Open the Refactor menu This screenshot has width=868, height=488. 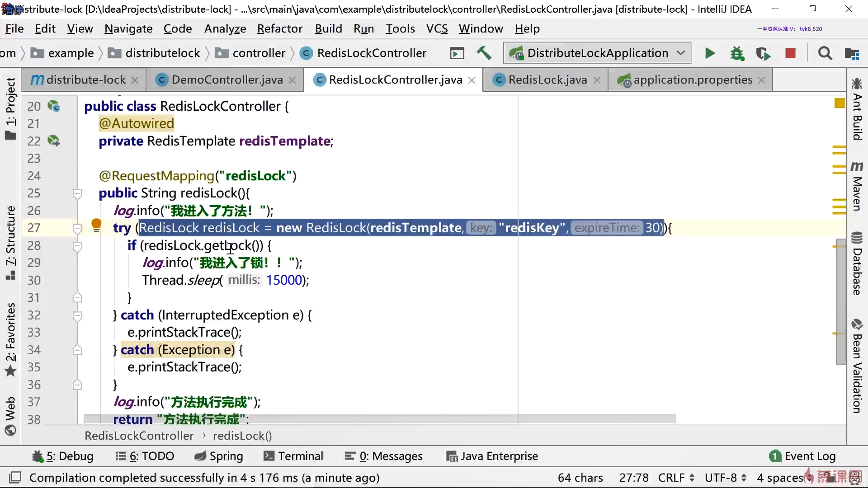[x=279, y=29]
